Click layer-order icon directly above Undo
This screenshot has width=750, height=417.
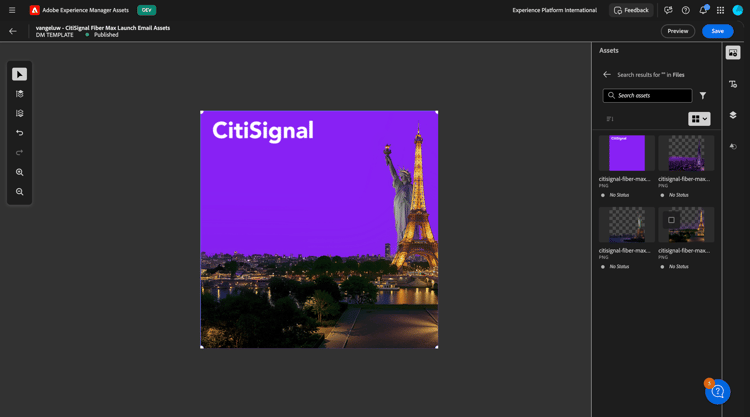[20, 113]
